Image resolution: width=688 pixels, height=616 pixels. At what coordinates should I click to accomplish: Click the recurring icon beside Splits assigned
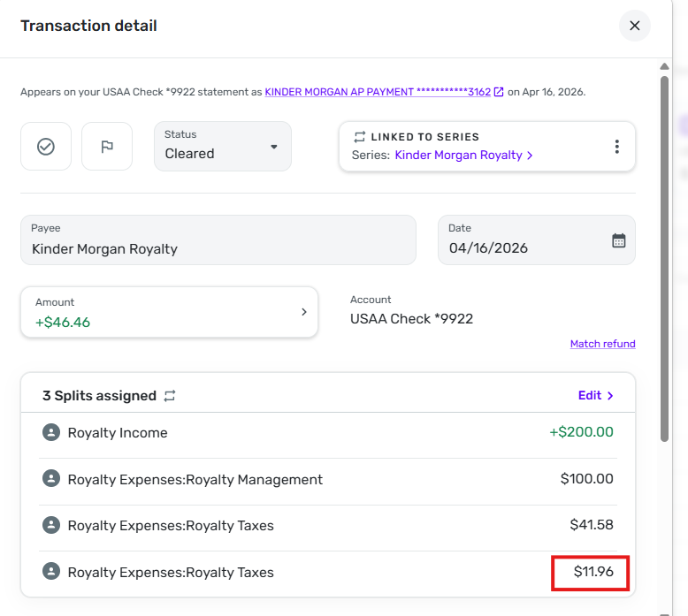click(x=170, y=396)
